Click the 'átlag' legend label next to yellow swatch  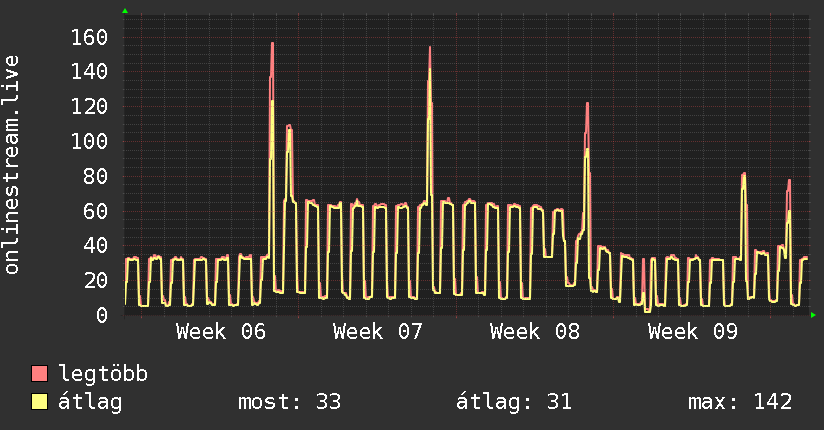click(90, 402)
